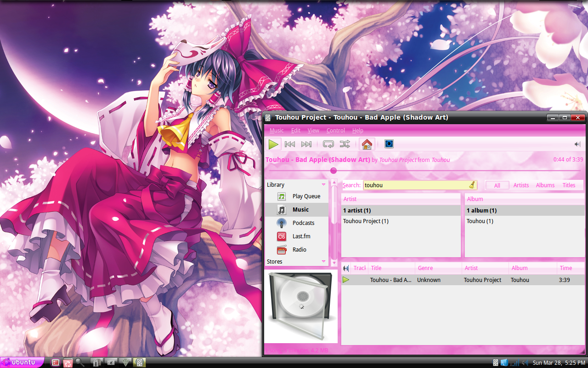Sort by Track number column
Image resolution: width=588 pixels, height=368 pixels.
click(x=360, y=268)
